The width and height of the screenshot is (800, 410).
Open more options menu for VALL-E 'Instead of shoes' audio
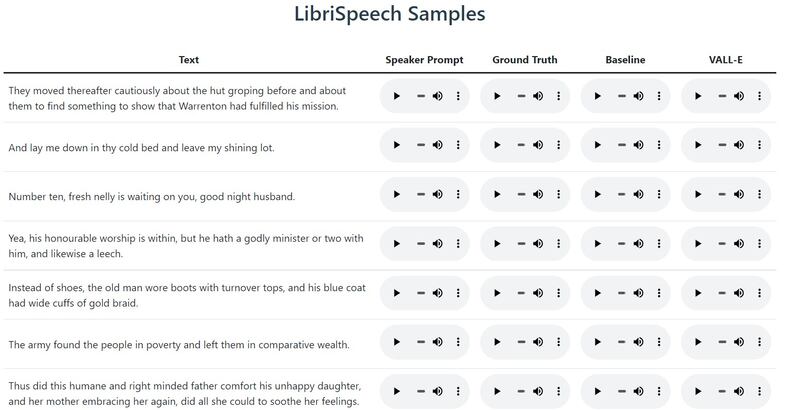pyautogui.click(x=759, y=294)
